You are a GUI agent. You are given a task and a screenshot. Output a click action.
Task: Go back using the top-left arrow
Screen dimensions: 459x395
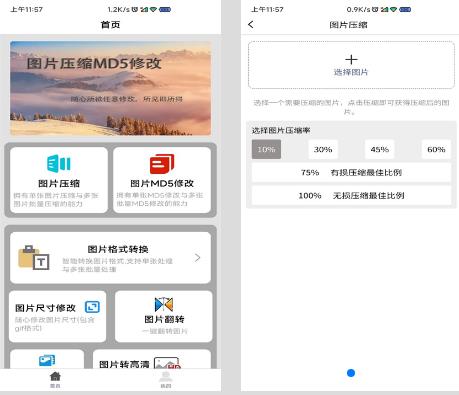point(251,24)
